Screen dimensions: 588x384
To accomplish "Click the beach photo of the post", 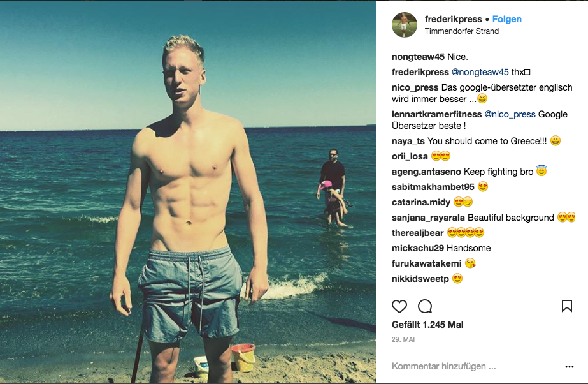I will pyautogui.click(x=189, y=192).
